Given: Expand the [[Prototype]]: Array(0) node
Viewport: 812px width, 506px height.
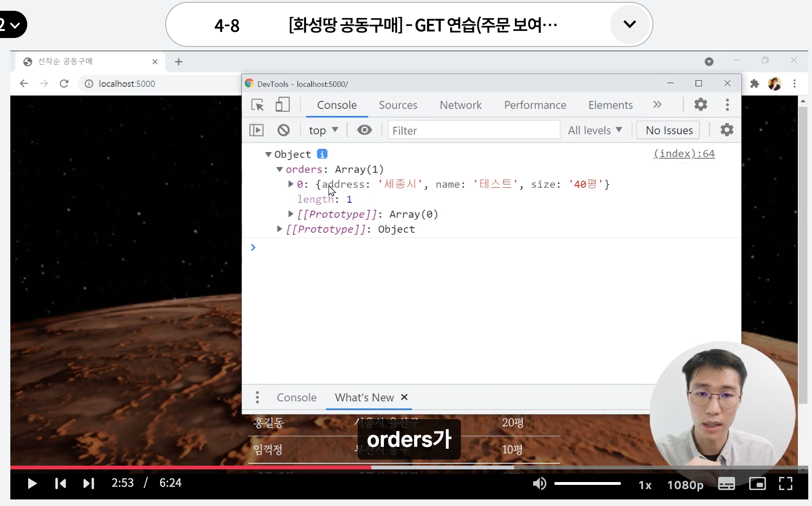Looking at the screenshot, I should [x=291, y=214].
